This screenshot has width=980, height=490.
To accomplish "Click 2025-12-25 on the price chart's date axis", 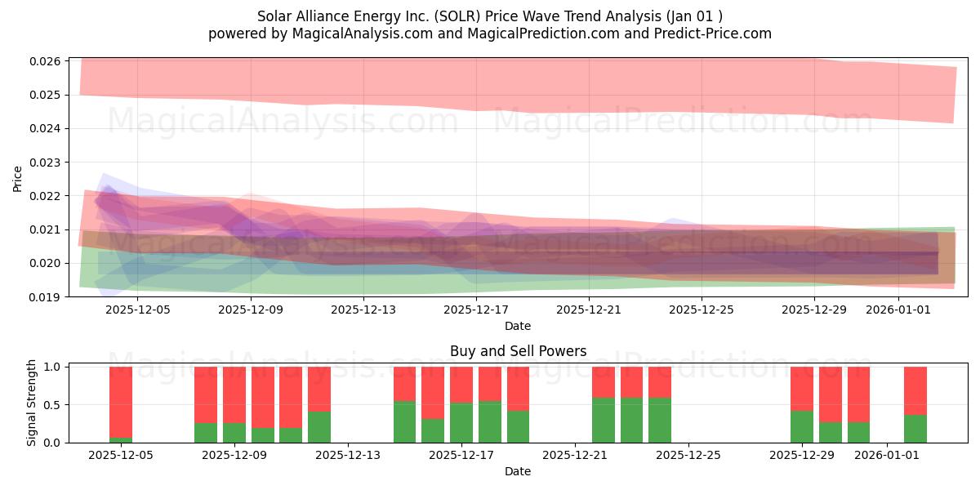I will (x=701, y=310).
